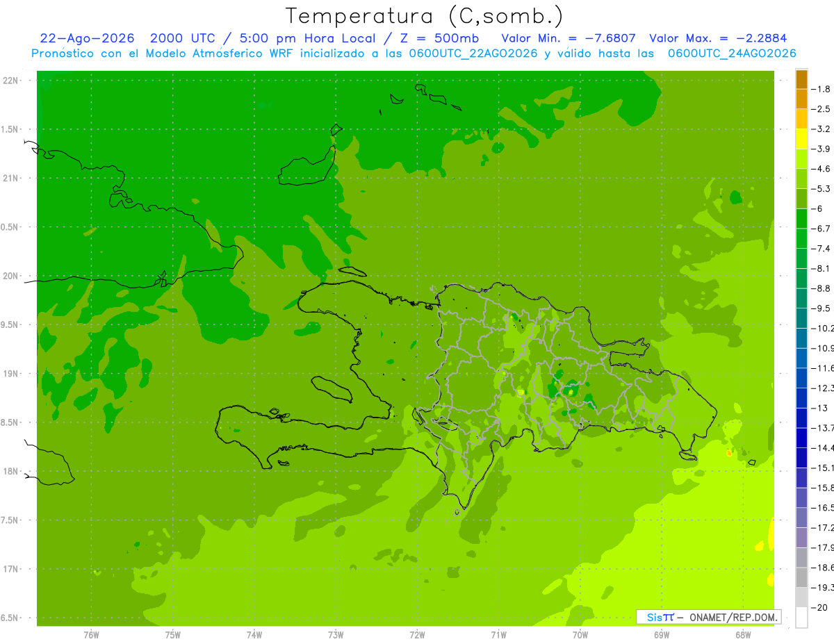Click the '-8.1' colorbar value

(x=821, y=268)
